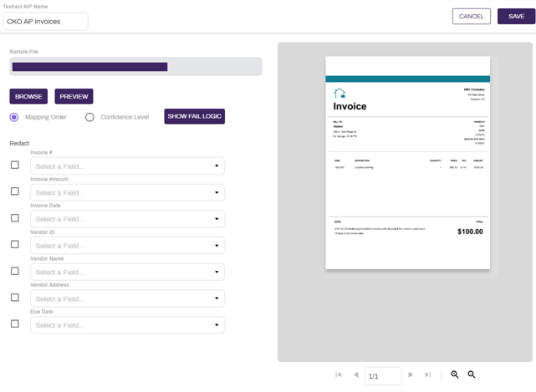Click the 'Invoice Amount' field label
Screen dimensions: 536x392
(49, 179)
